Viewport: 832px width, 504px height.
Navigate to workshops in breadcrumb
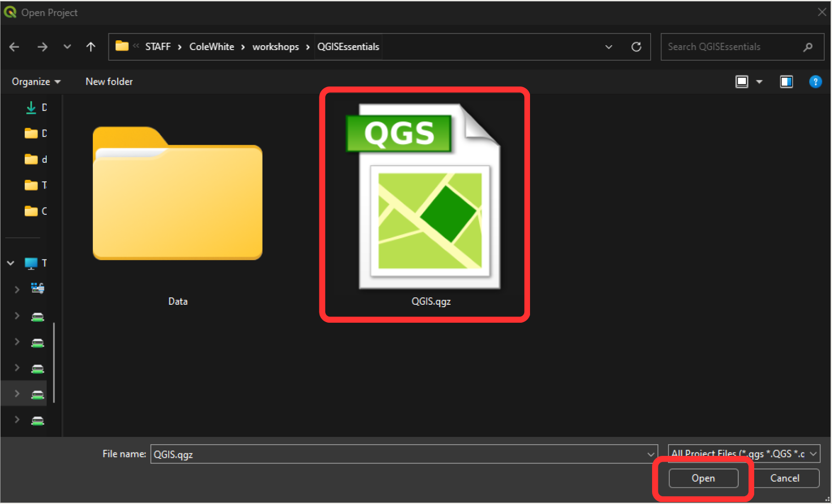[x=276, y=47]
